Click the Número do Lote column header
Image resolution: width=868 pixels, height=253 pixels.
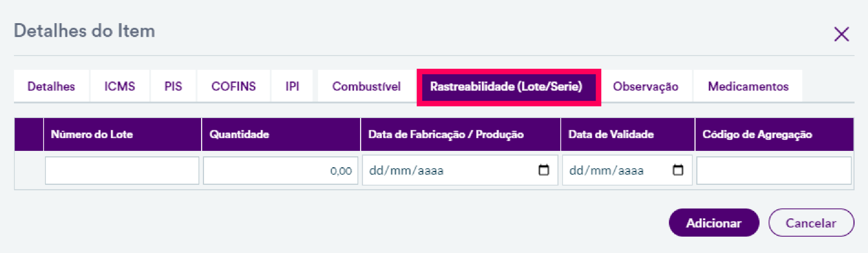92,134
